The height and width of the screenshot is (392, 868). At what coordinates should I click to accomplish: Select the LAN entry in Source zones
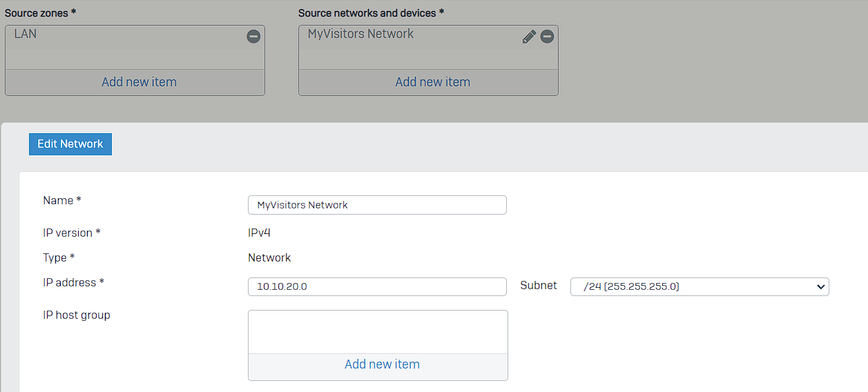26,34
